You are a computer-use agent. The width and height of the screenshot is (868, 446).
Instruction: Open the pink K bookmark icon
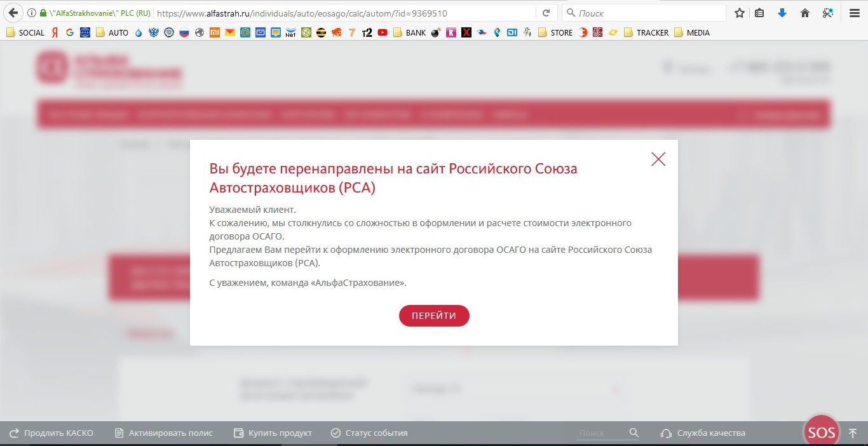coord(451,32)
